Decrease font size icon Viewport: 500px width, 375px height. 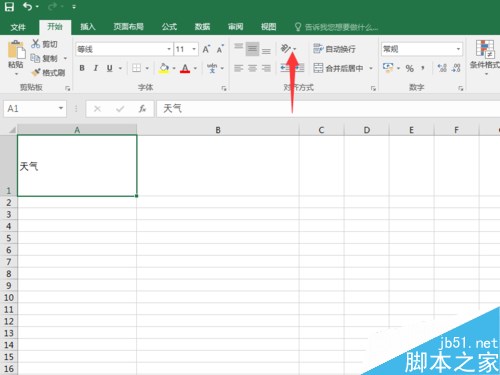[x=220, y=49]
